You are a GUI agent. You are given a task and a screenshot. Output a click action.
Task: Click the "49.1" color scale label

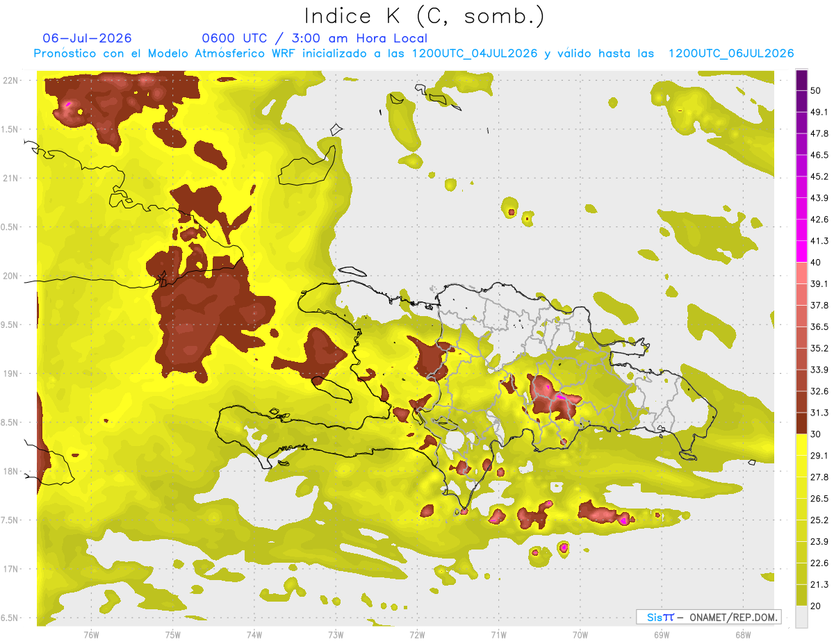[819, 112]
